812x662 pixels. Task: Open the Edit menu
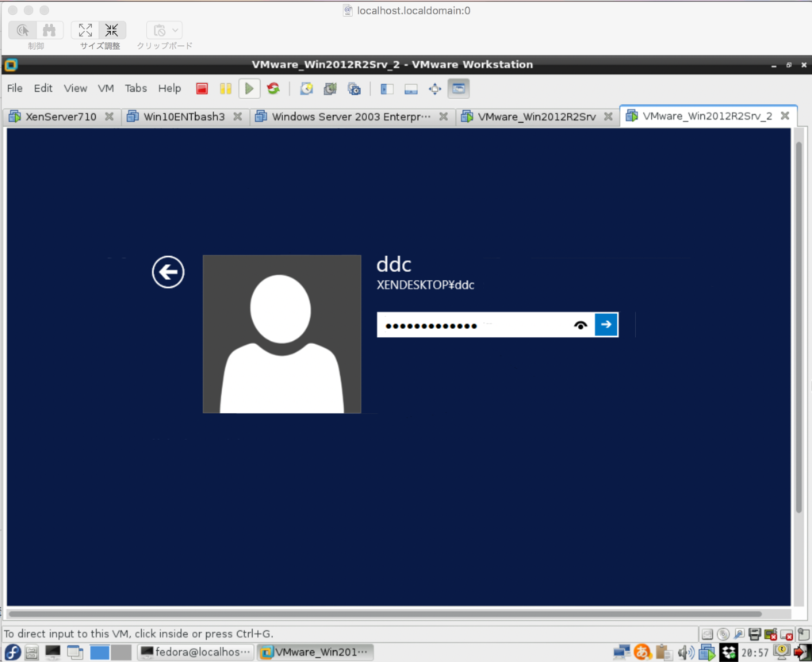[43, 88]
